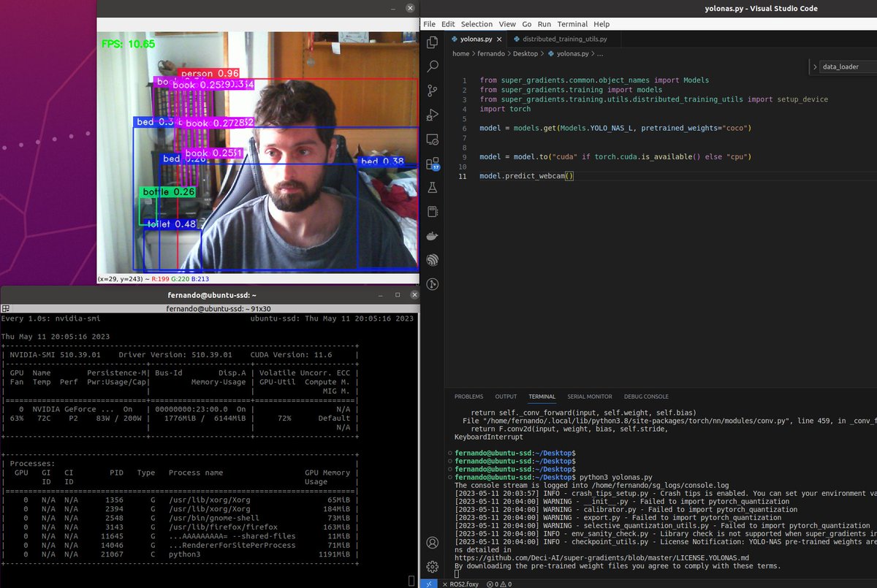Click the '...' breadcrumb symbol segment

coord(600,53)
